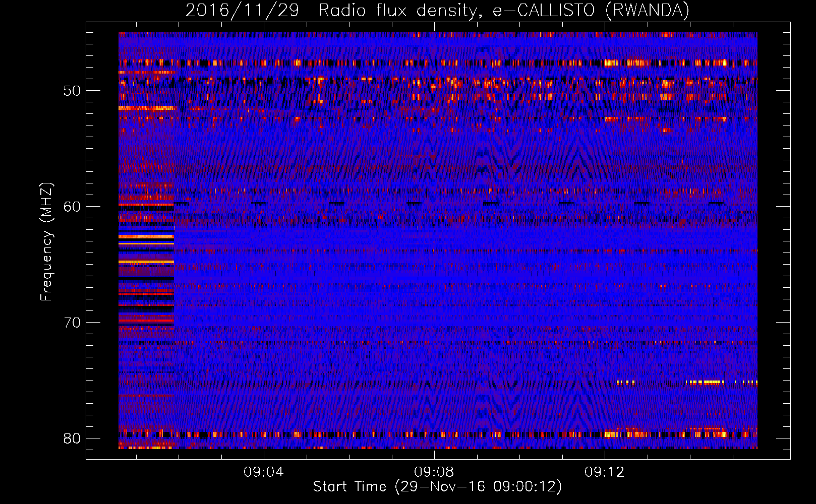Select the Start Time axis label
This screenshot has width=816, height=504.
coord(437,487)
